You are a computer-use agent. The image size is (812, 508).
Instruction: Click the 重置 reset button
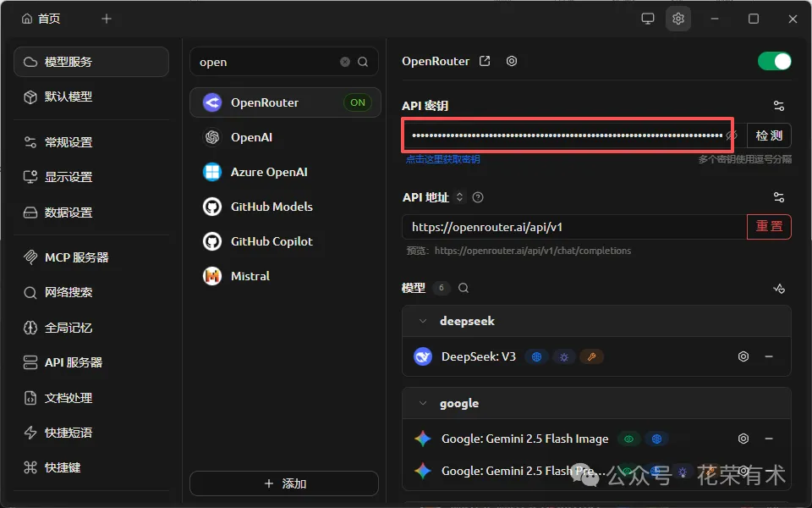pos(769,227)
